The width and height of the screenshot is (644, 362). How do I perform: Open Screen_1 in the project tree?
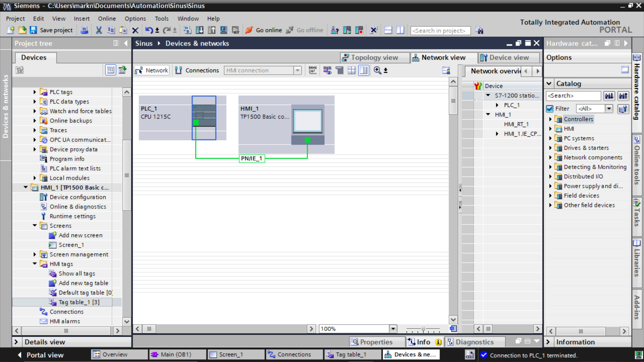[71, 245]
